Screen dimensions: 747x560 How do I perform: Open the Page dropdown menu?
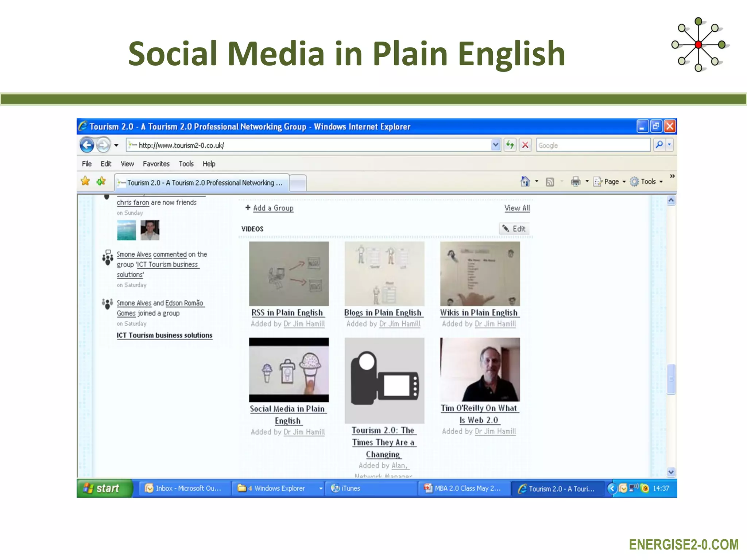click(x=609, y=182)
